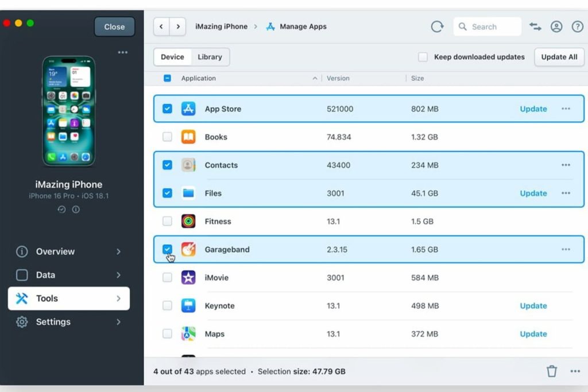The height and width of the screenshot is (392, 588).
Task: Open more options for Garageband row
Action: tap(566, 249)
